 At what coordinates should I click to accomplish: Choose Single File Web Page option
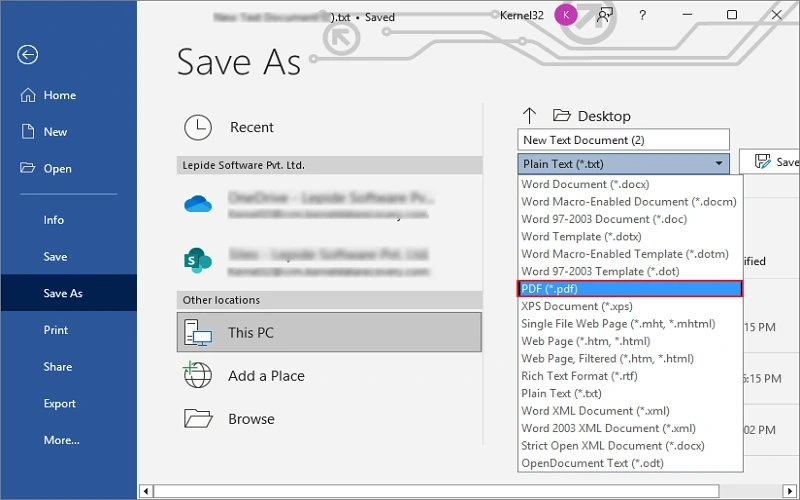tap(630, 323)
